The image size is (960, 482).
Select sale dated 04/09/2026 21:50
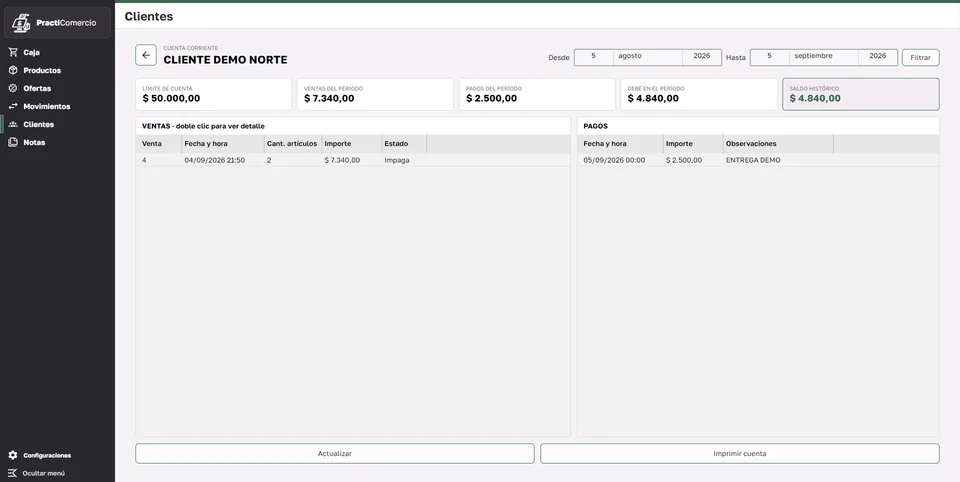[x=214, y=160]
